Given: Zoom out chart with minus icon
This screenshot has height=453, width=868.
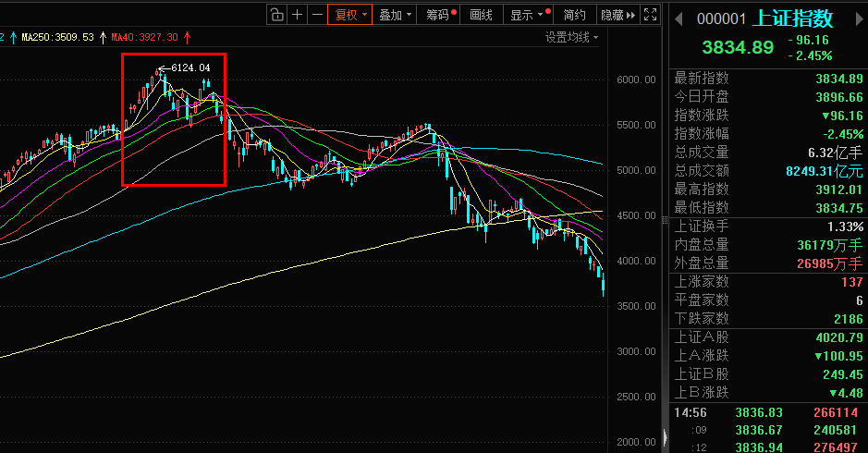Looking at the screenshot, I should (x=317, y=15).
